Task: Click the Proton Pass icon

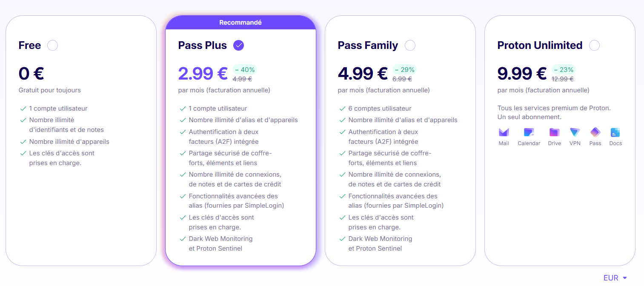Action: (595, 132)
